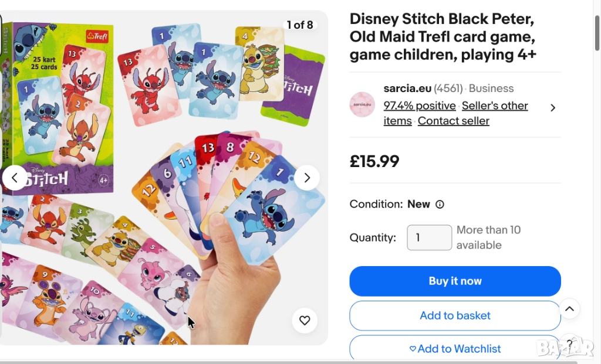The height and width of the screenshot is (364, 601).
Task: Focus the Quantity input field
Action: (429, 237)
